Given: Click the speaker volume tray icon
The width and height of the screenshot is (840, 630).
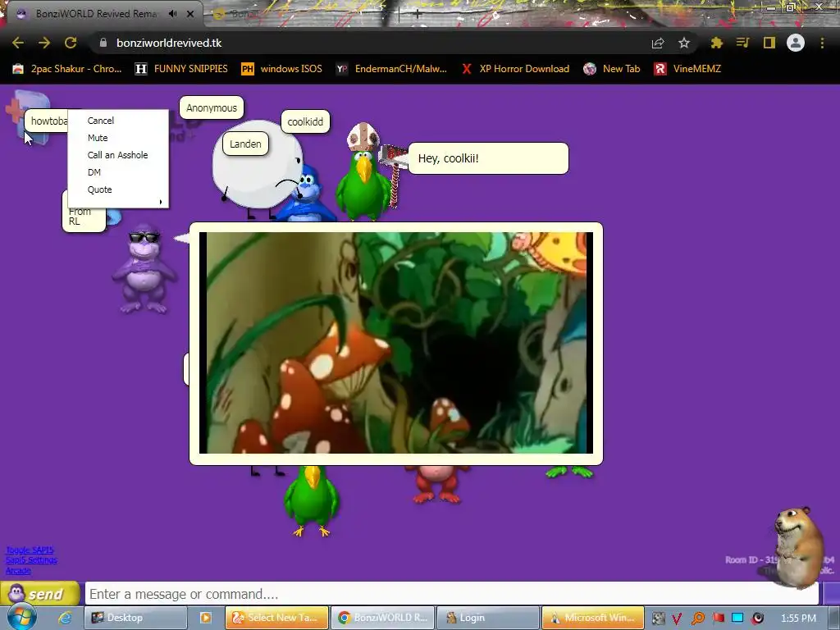Looking at the screenshot, I should click(757, 619).
